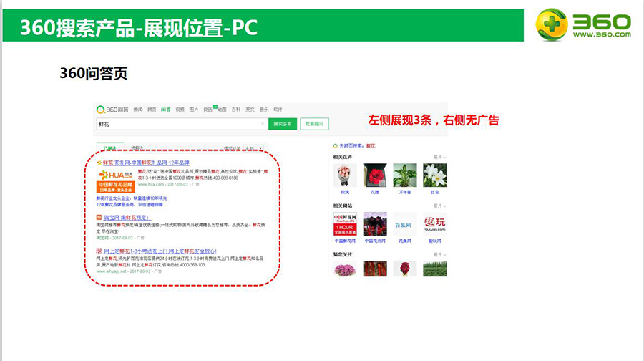This screenshot has width=644, height=361.
Task: Select the red rose 花语 thumbnail
Action: tap(375, 175)
